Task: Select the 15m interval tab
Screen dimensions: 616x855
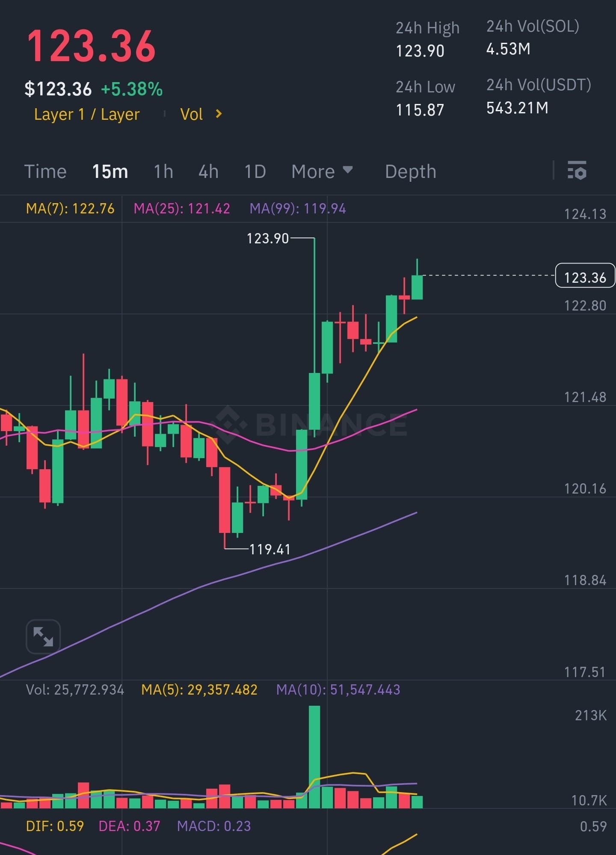Action: [110, 172]
